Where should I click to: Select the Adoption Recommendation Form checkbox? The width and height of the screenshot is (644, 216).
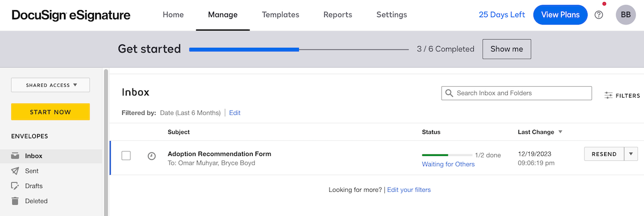click(x=126, y=156)
